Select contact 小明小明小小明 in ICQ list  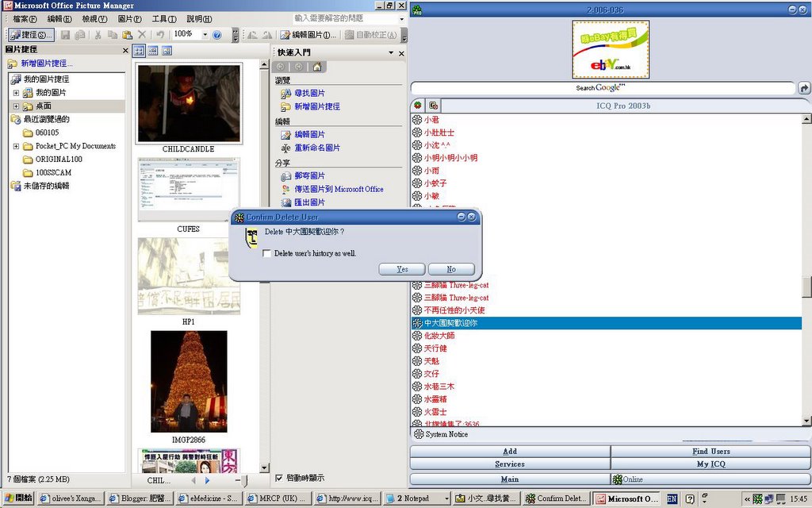point(450,158)
